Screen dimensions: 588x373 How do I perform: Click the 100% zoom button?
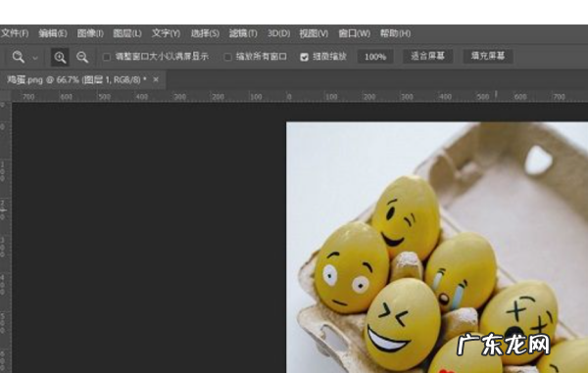point(375,57)
